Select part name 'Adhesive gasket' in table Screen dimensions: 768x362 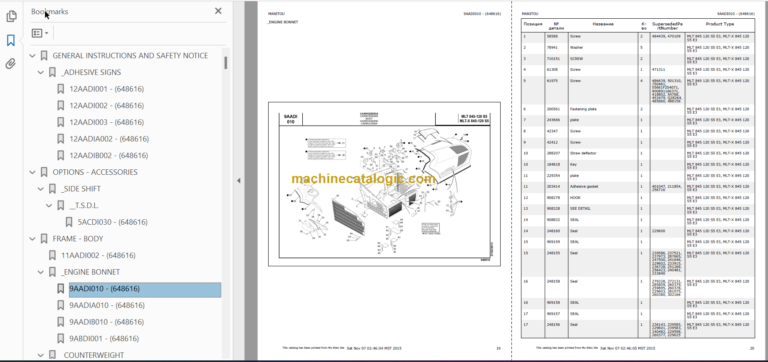point(584,187)
